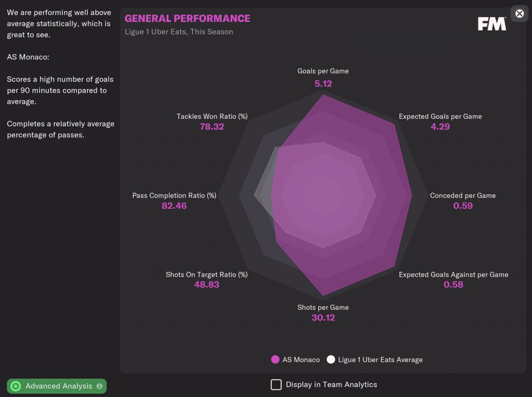Click the GENERAL PERFORMANCE heading
This screenshot has height=397, width=532.
point(187,19)
